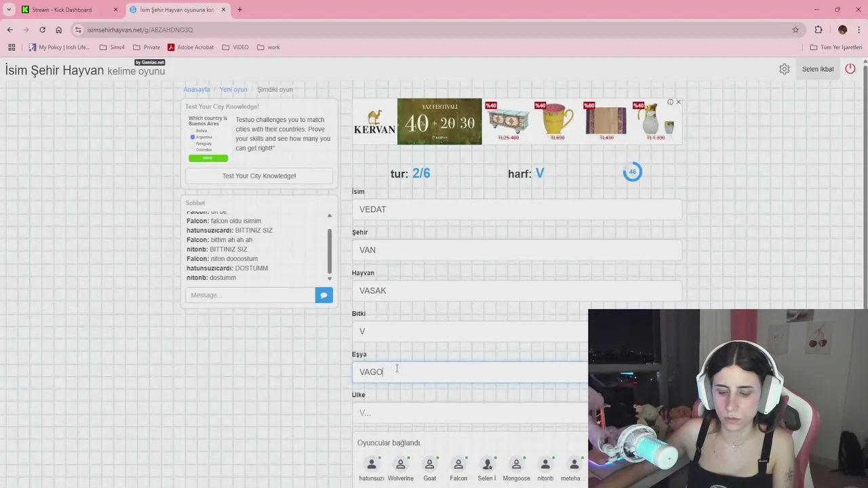Click the nitonb player avatar
The width and height of the screenshot is (868, 488).
point(545,464)
